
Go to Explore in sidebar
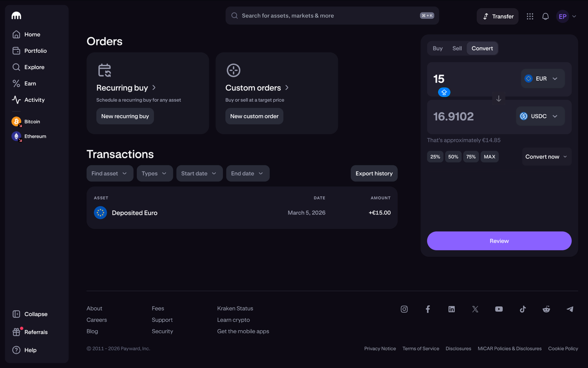[29, 67]
